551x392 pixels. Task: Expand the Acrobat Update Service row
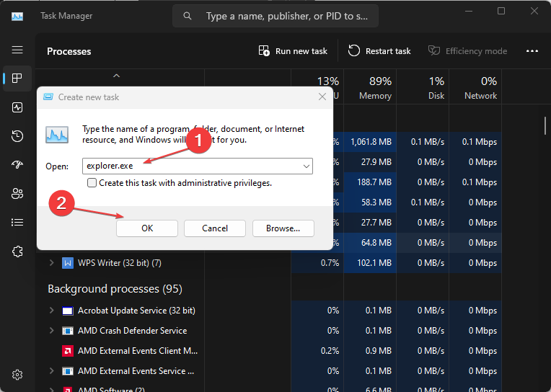pyautogui.click(x=52, y=311)
